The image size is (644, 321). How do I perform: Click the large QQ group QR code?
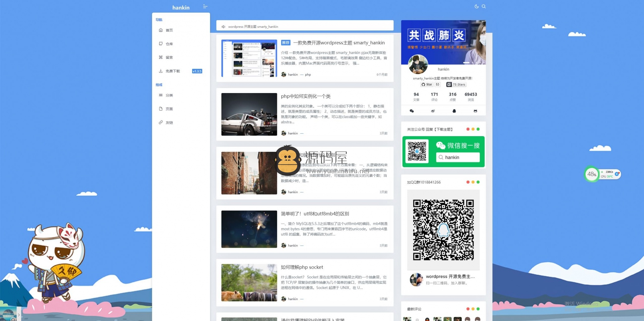[x=443, y=230]
